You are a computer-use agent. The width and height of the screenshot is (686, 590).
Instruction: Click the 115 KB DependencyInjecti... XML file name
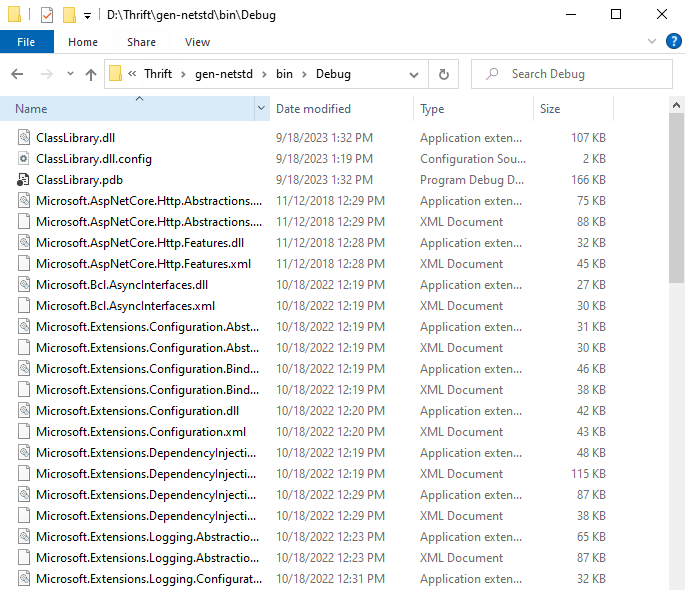[x=146, y=474]
